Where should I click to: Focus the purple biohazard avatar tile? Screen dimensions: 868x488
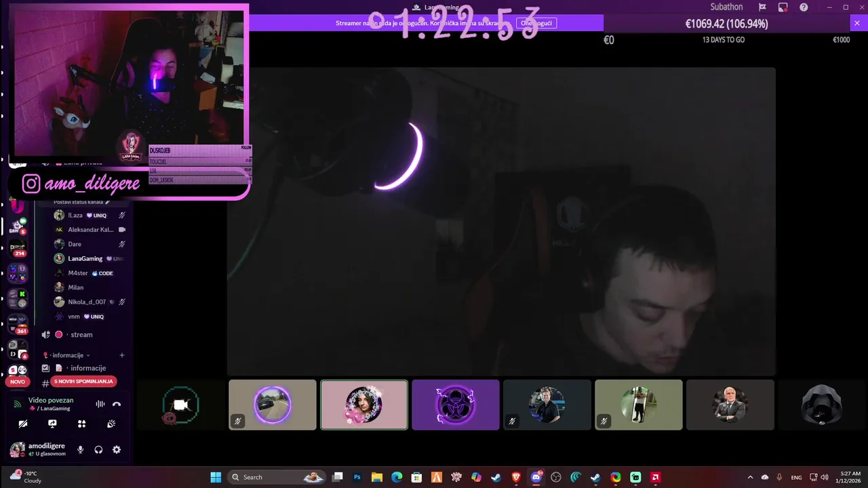(456, 405)
